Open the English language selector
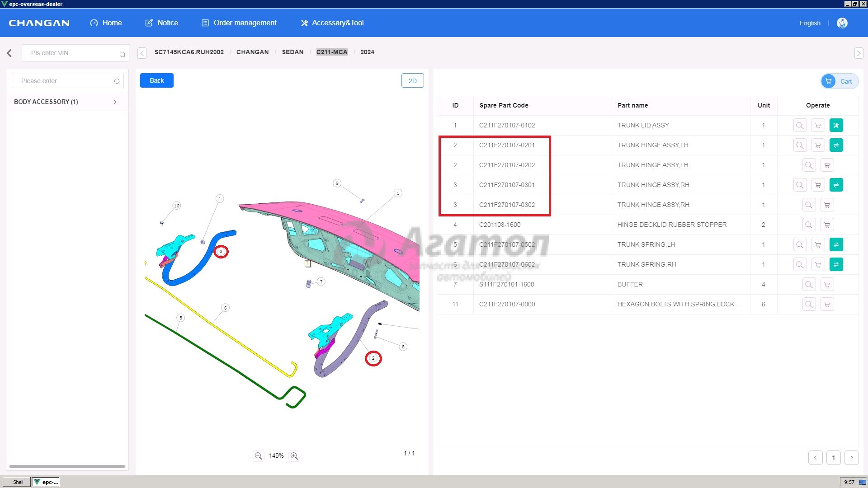The image size is (868, 488). pyautogui.click(x=810, y=23)
